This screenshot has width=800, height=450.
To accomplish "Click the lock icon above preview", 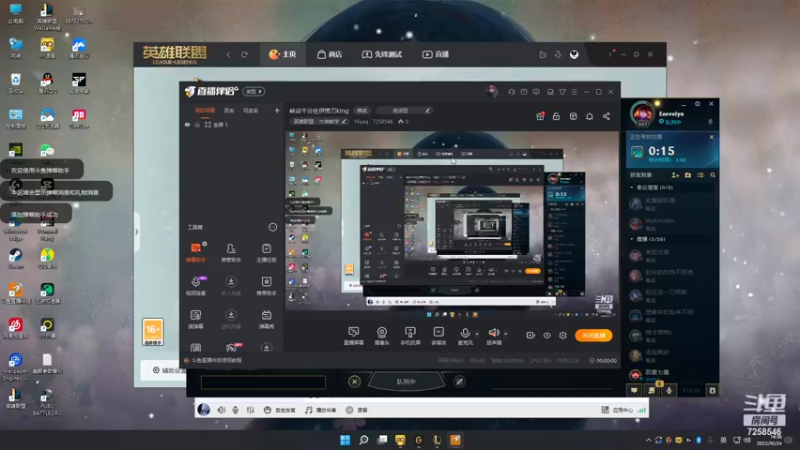I will 556,116.
